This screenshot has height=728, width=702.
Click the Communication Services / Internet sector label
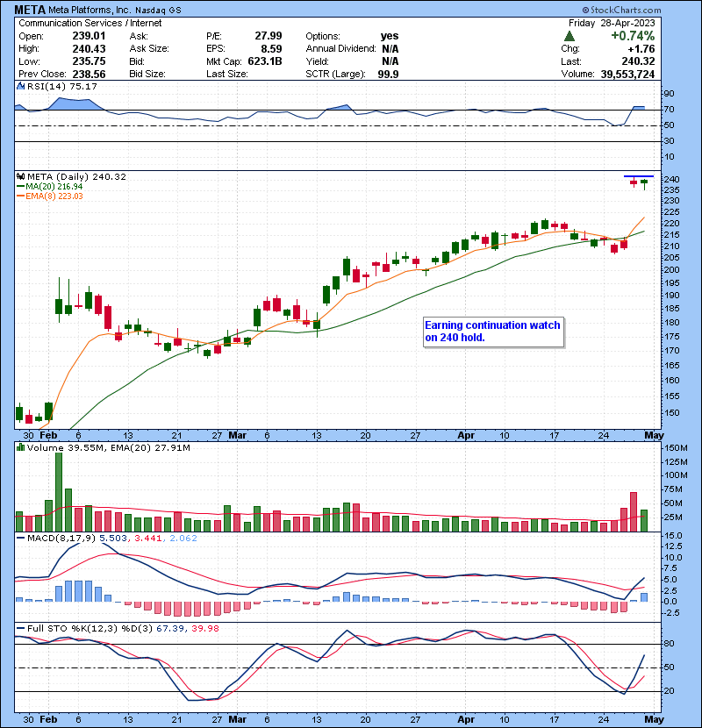point(90,23)
